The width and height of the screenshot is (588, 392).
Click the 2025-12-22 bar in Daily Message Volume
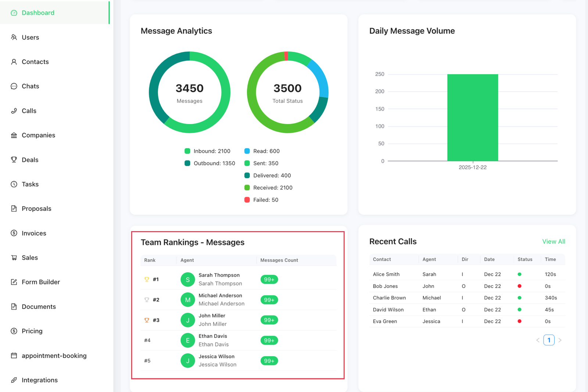pos(473,118)
